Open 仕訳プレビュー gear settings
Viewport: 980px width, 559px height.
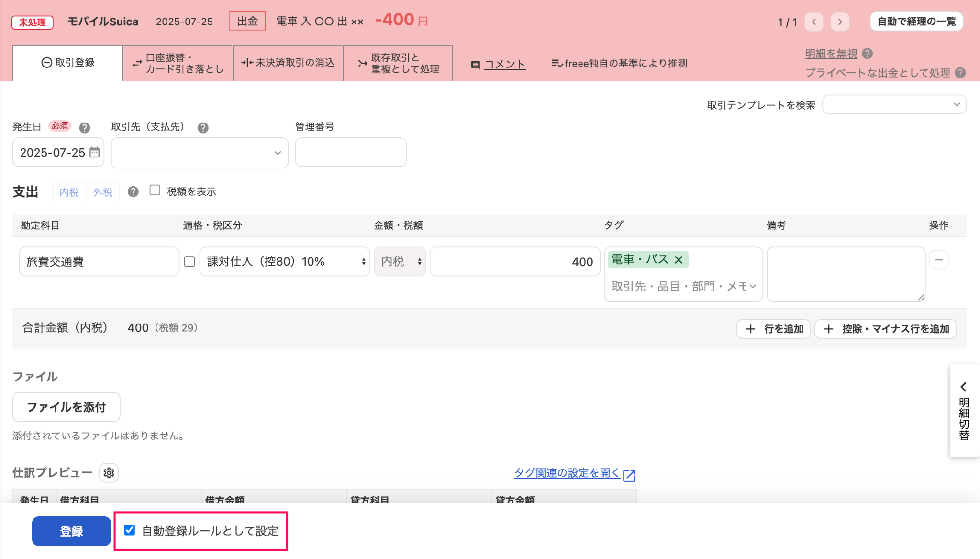coord(109,473)
